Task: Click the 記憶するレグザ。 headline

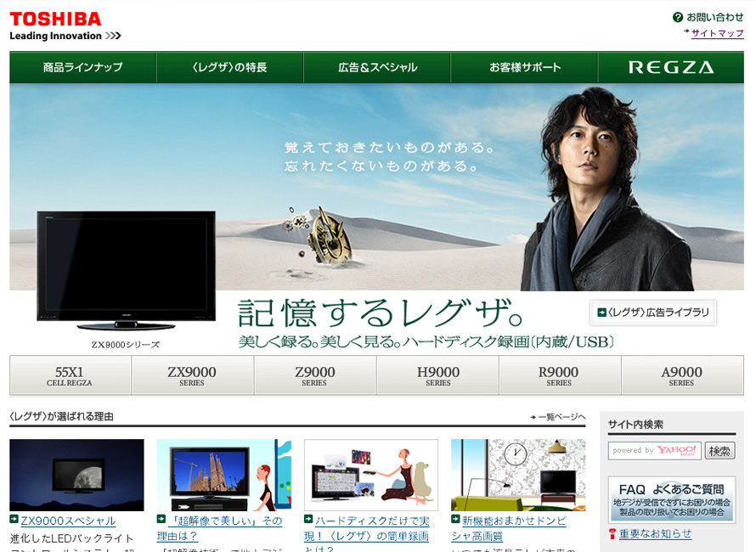Action: point(381,313)
